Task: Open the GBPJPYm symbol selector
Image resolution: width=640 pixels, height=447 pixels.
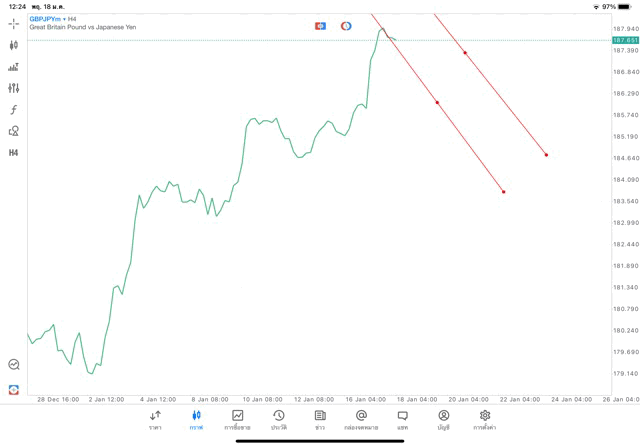Action: pos(46,19)
